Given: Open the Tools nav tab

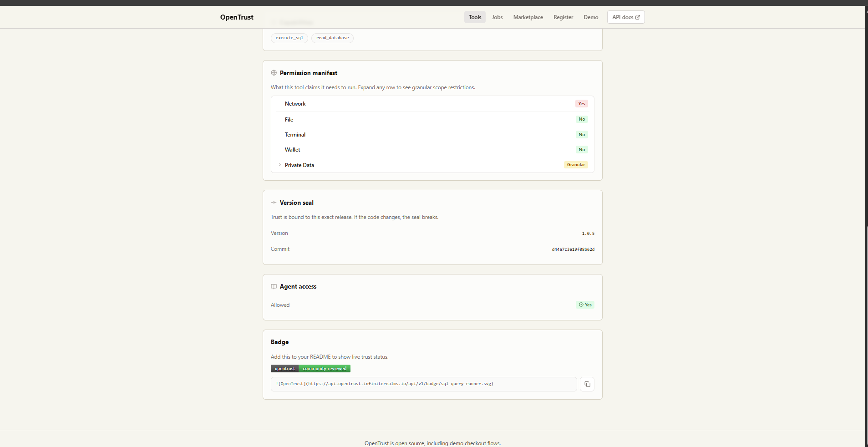Looking at the screenshot, I should (x=475, y=17).
